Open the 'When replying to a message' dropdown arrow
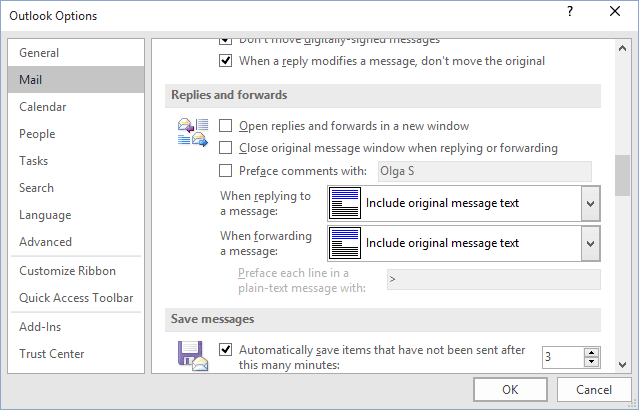This screenshot has width=639, height=410. coord(591,203)
